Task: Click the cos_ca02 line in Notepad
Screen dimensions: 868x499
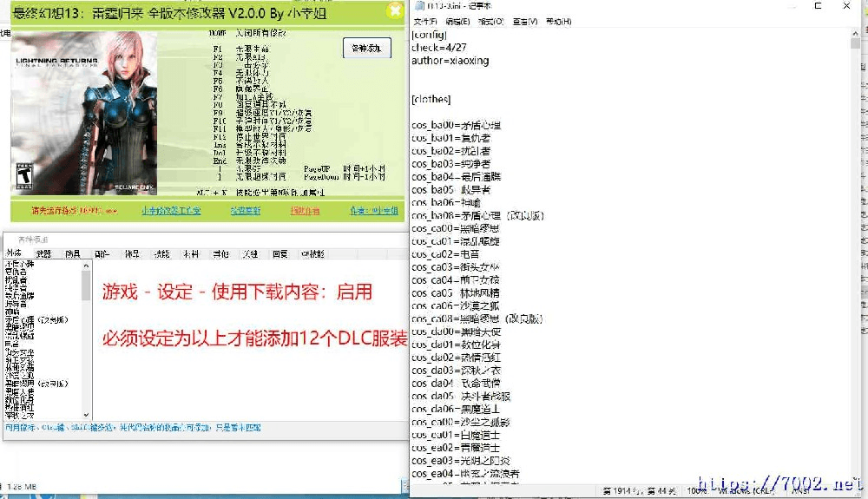Action: point(445,254)
